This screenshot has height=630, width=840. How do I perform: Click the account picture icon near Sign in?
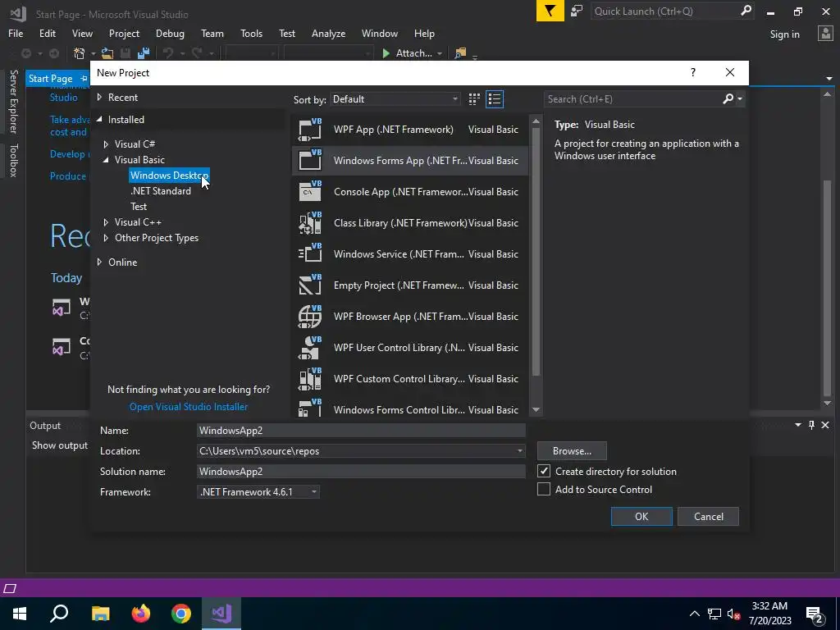[x=825, y=34]
